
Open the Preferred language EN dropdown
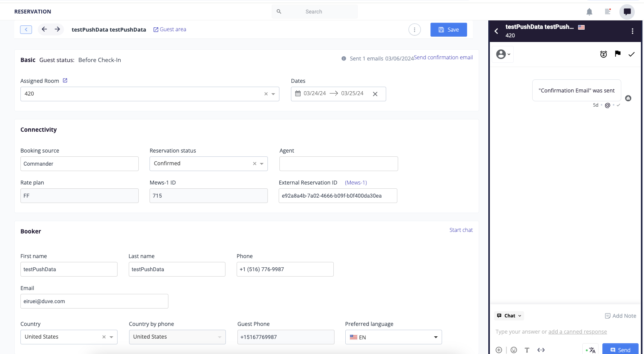coord(393,337)
